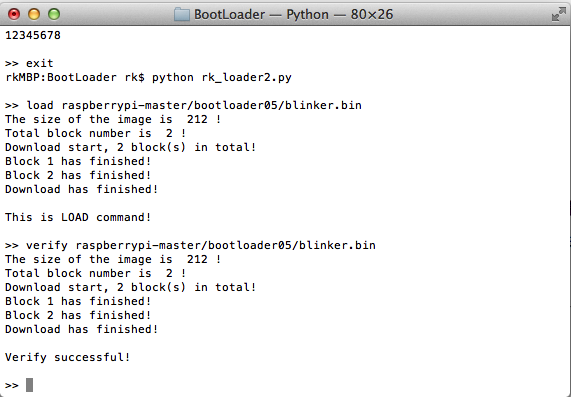The width and height of the screenshot is (571, 397).
Task: Click the first 'Download has finished!' line
Action: tap(82, 189)
